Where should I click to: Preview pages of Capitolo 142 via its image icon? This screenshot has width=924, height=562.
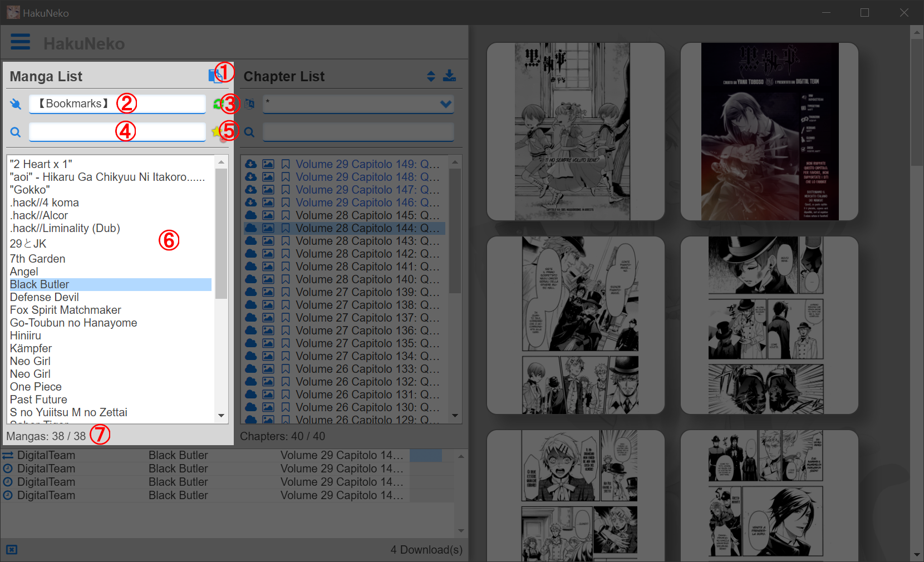tap(268, 254)
